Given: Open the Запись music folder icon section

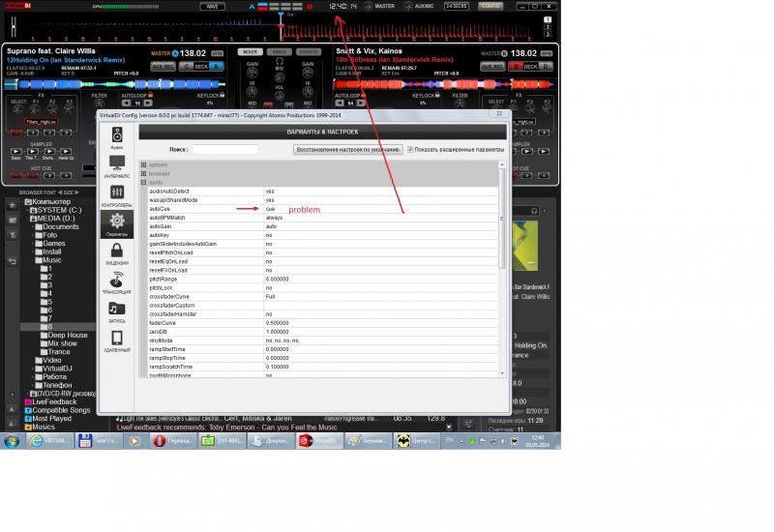Looking at the screenshot, I should point(117,309).
